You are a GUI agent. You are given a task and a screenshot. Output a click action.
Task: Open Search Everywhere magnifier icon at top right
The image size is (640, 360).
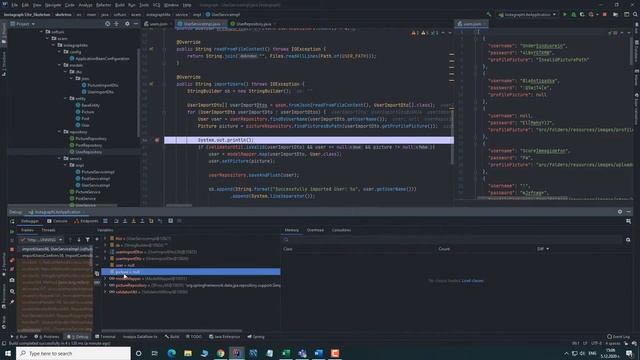[x=635, y=14]
